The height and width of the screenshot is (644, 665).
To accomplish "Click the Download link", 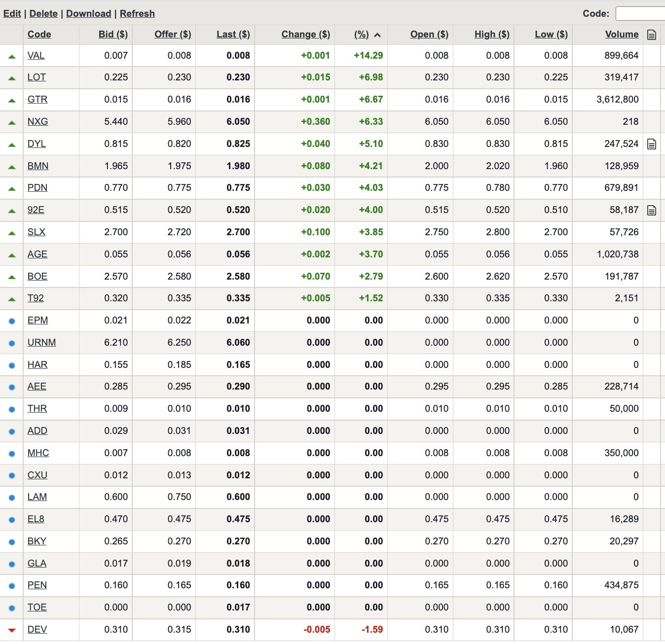I will click(89, 13).
